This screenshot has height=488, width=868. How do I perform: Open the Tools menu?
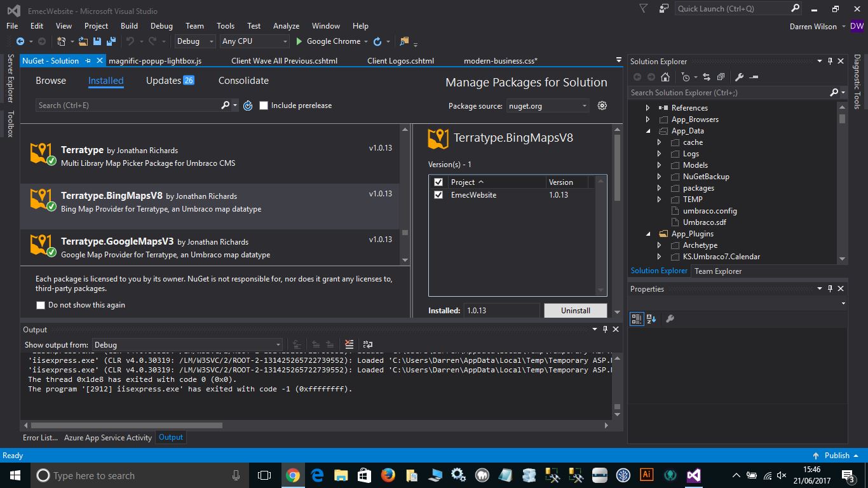(x=226, y=26)
